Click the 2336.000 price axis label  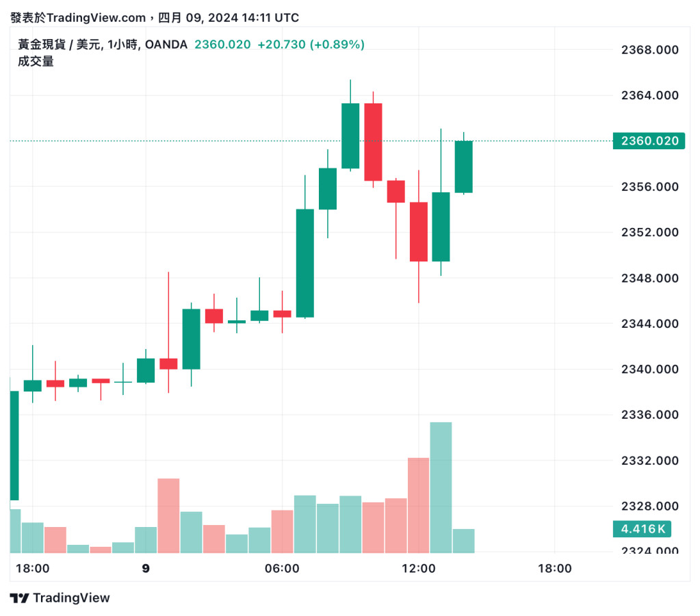point(649,415)
